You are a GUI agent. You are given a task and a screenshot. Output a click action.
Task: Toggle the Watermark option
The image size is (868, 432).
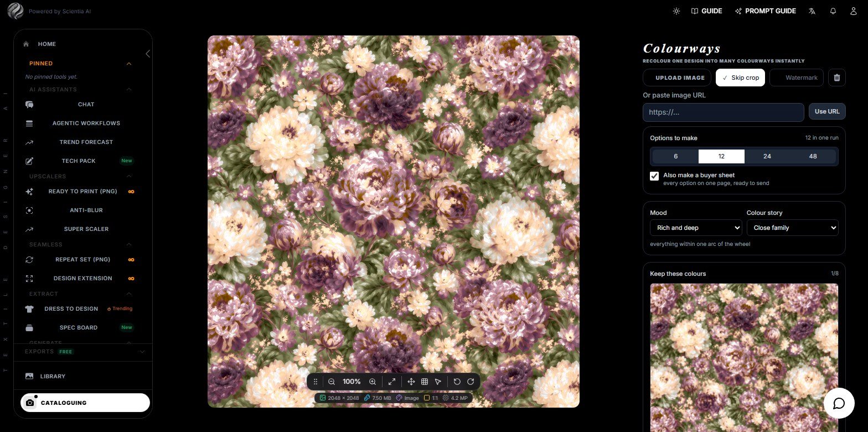(x=797, y=78)
